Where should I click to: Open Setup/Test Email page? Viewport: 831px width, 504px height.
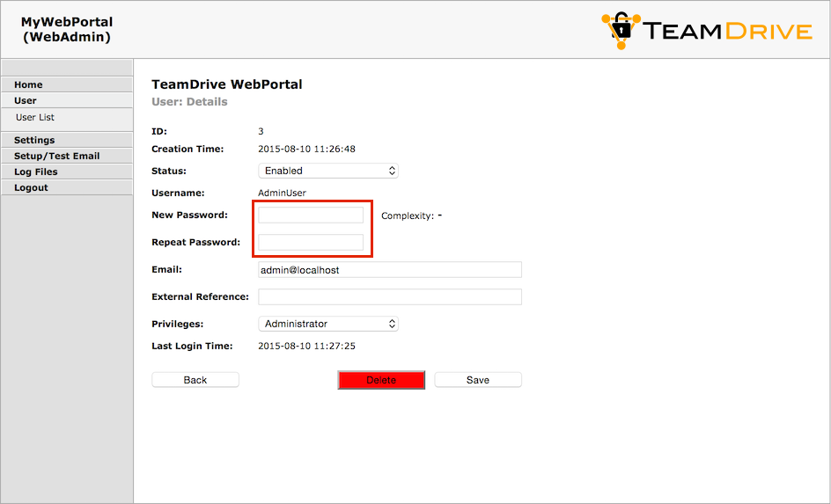(x=67, y=157)
